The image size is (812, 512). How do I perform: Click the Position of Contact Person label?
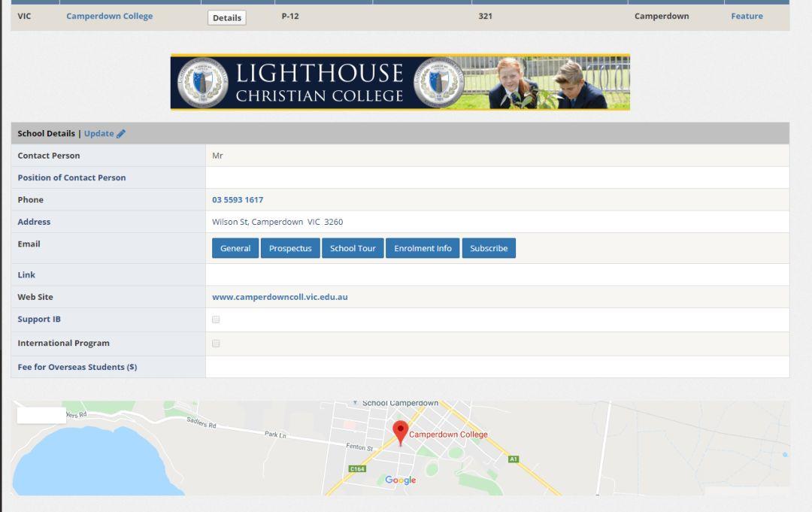point(71,177)
